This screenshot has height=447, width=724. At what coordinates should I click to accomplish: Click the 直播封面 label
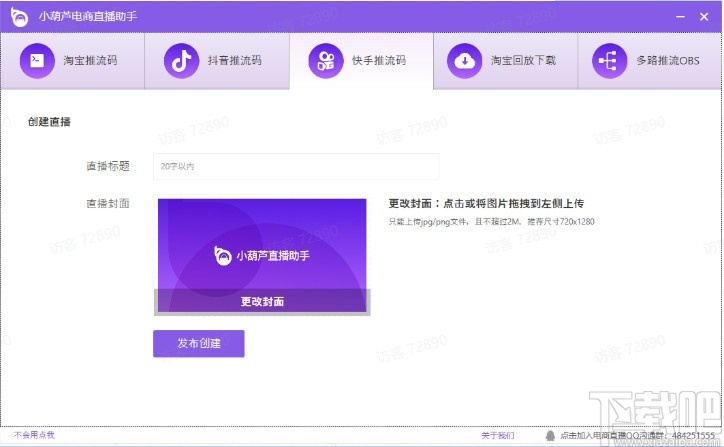[x=108, y=204]
